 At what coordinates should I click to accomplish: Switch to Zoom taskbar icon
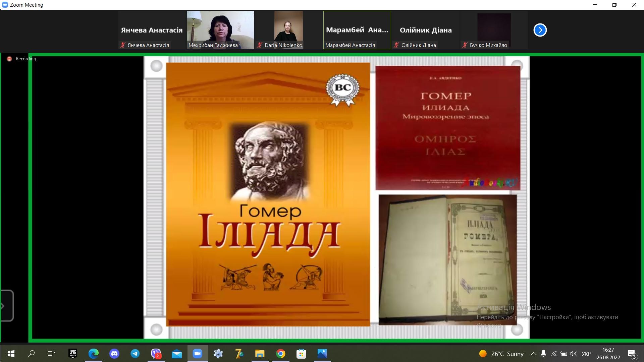click(198, 353)
